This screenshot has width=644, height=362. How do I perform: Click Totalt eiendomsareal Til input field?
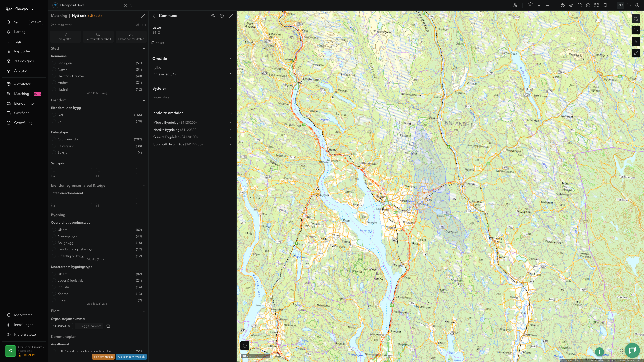[116, 201]
